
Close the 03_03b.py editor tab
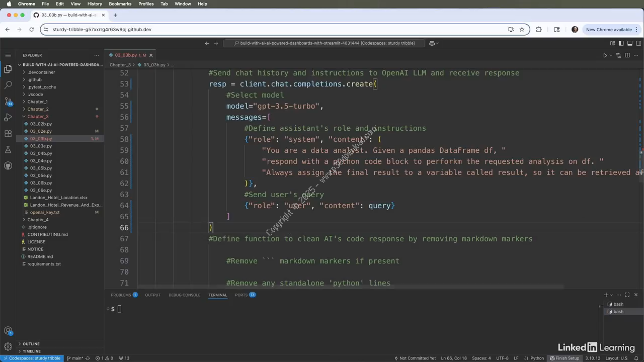pyautogui.click(x=150, y=55)
